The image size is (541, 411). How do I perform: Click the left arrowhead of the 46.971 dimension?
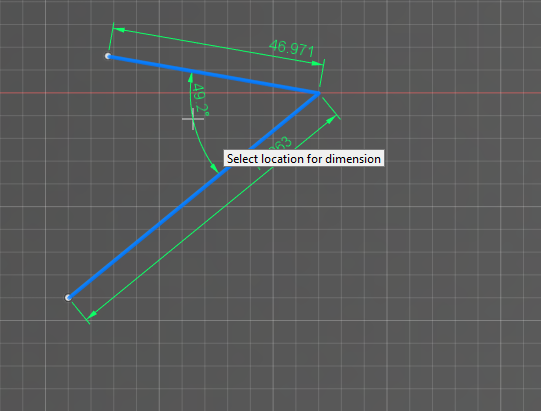(x=119, y=30)
